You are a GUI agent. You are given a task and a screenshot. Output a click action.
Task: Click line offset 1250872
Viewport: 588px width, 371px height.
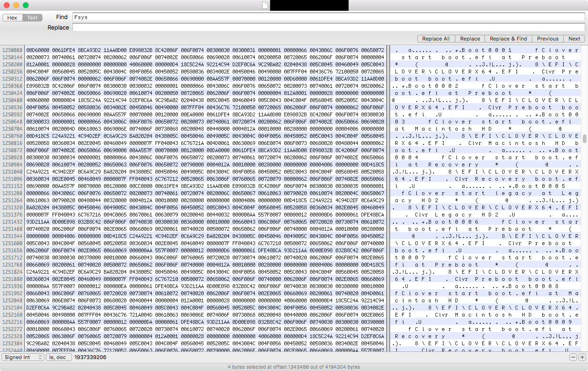pyautogui.click(x=12, y=150)
